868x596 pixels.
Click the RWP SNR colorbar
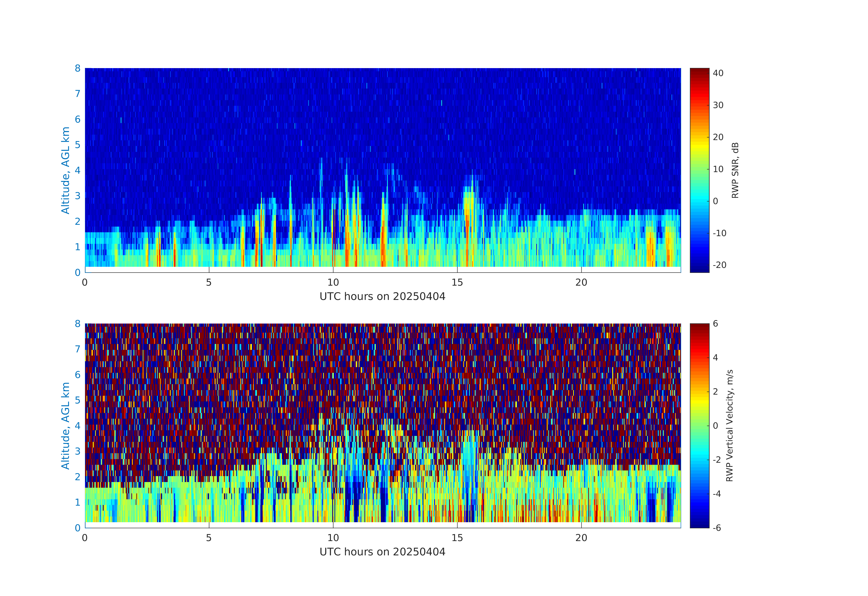[699, 170]
